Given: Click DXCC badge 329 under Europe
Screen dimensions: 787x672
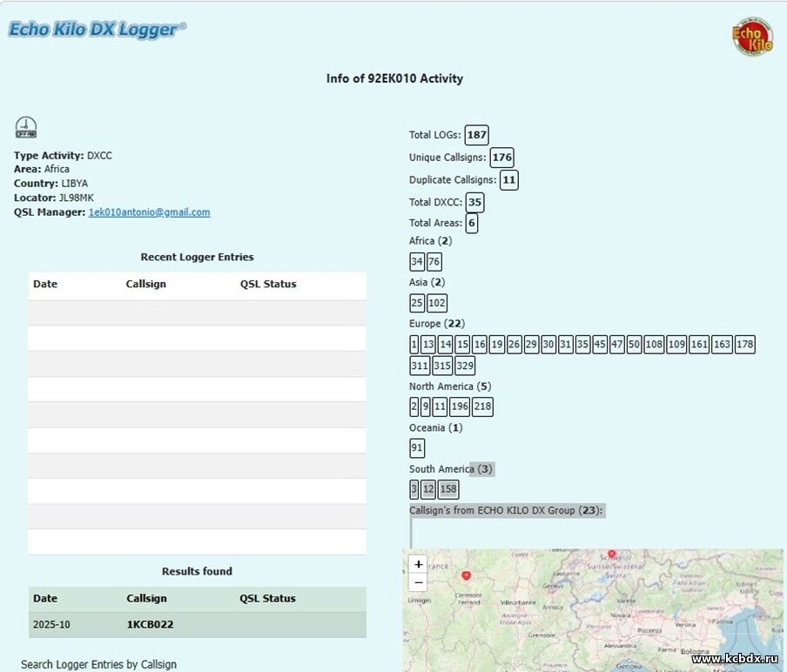Looking at the screenshot, I should (x=465, y=366).
